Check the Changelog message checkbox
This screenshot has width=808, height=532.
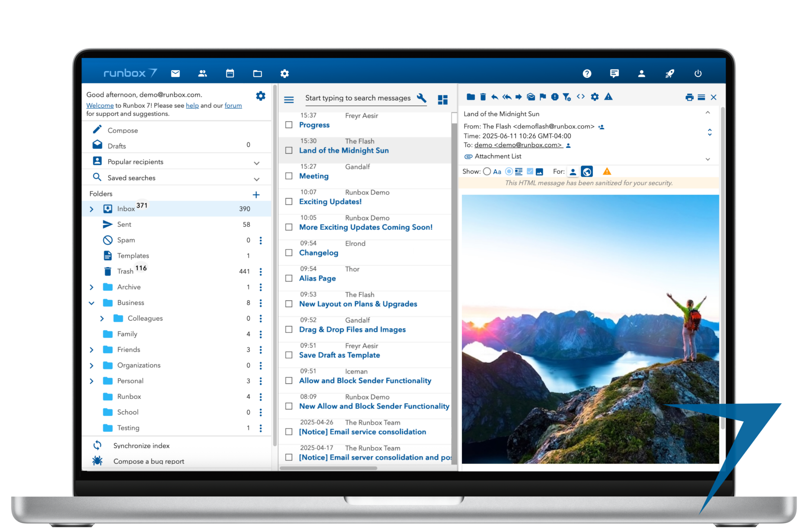[x=289, y=253]
